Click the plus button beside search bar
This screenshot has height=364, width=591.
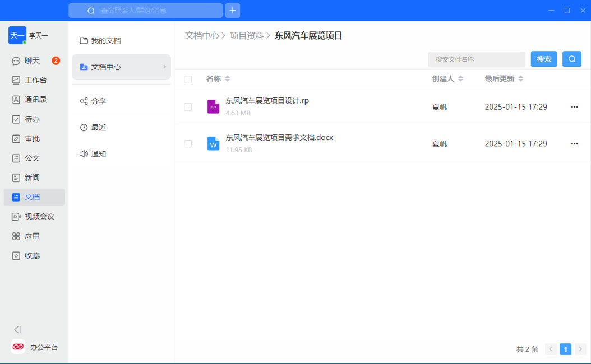point(232,11)
